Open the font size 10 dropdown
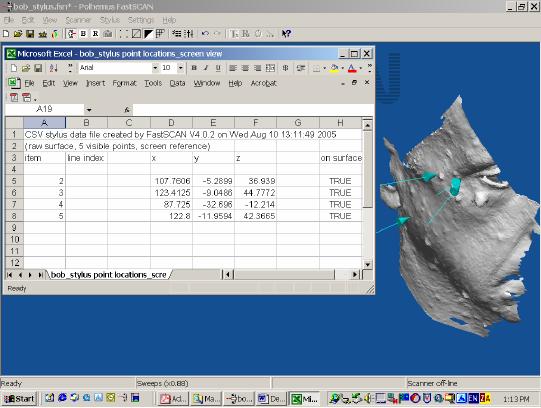The image size is (541, 408). click(180, 68)
